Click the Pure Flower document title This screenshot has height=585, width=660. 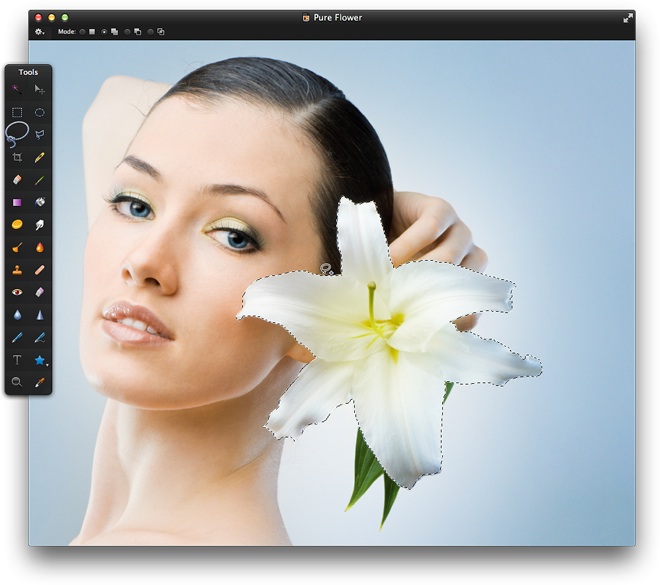pyautogui.click(x=337, y=18)
